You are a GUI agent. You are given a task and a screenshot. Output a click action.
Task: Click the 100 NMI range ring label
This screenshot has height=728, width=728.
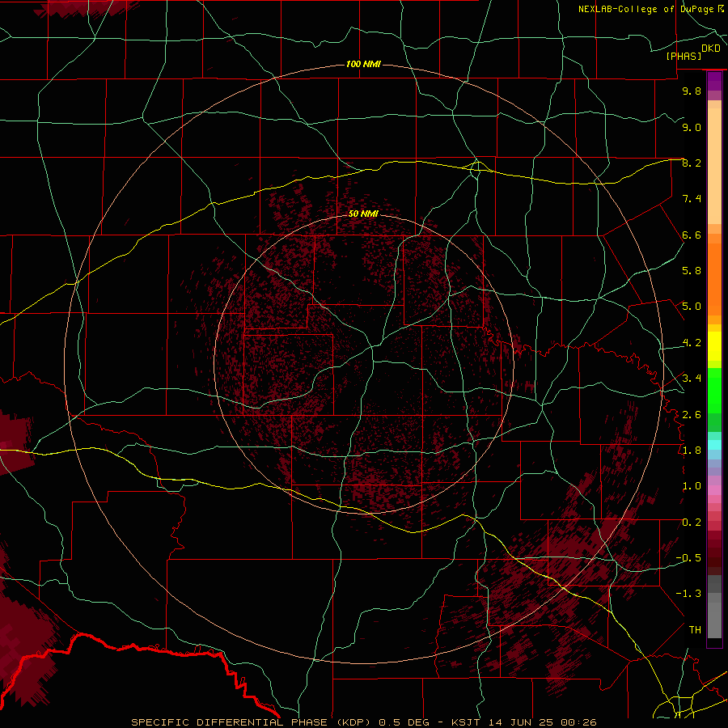(363, 64)
